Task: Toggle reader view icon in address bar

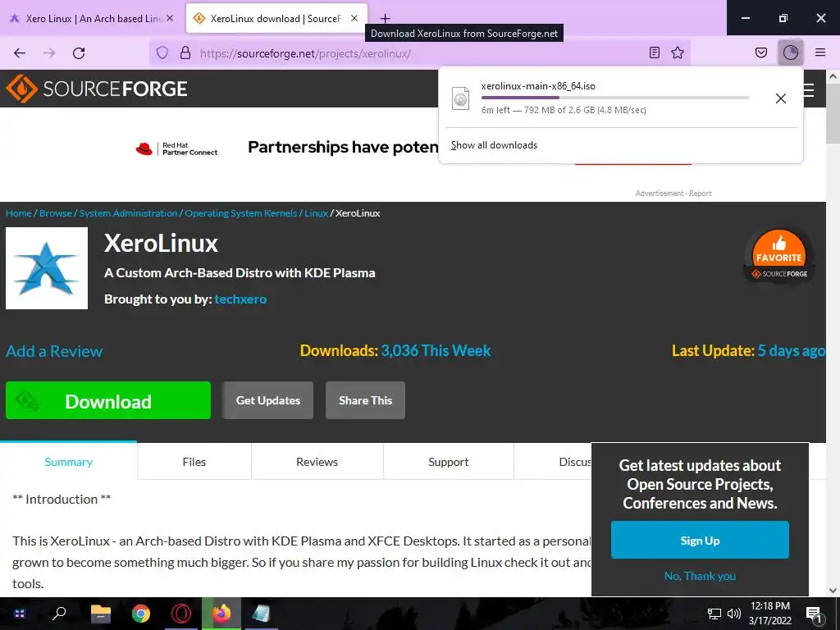Action: click(x=654, y=52)
